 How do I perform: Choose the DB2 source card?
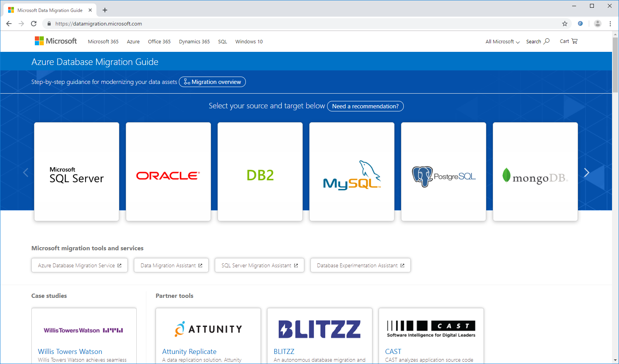260,172
